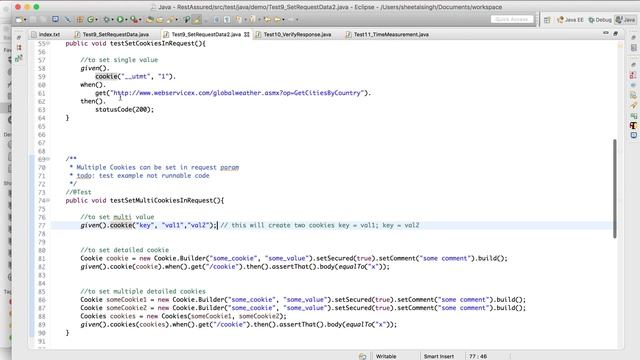Click the New Java Package icon
Screen dimensions: 640x360
pos(80,20)
